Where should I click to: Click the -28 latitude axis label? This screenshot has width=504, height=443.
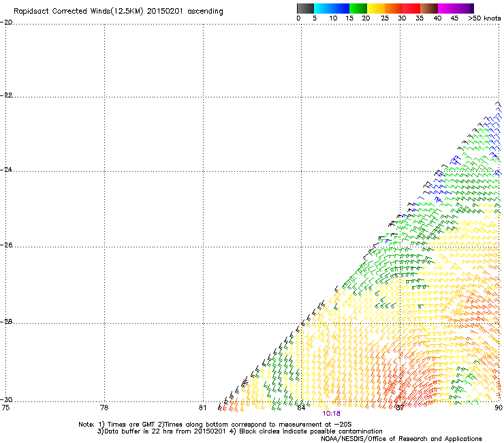(6, 322)
